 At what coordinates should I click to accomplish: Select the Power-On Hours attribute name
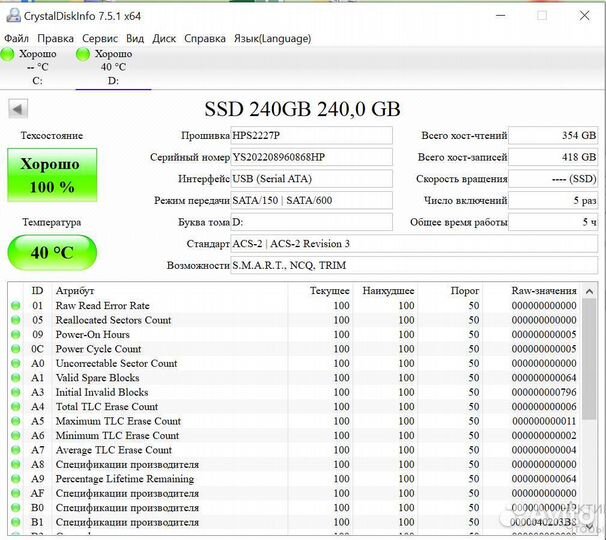tap(92, 334)
